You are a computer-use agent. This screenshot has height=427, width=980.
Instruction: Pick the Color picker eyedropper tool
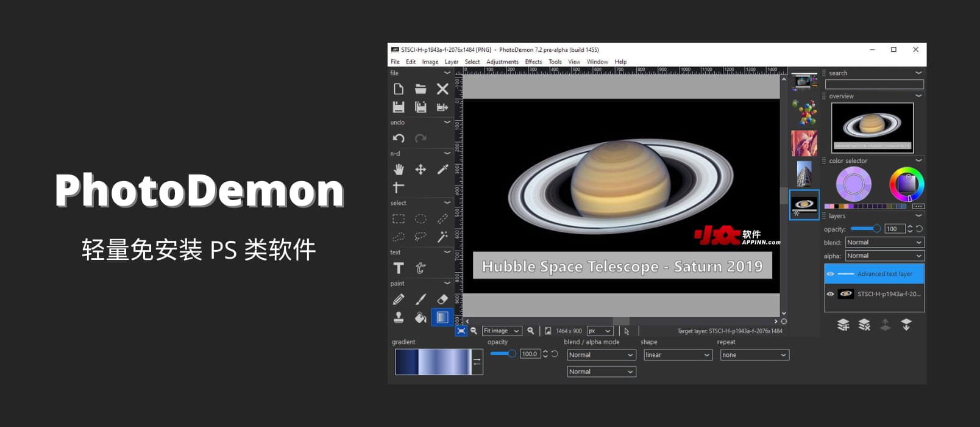click(x=442, y=170)
